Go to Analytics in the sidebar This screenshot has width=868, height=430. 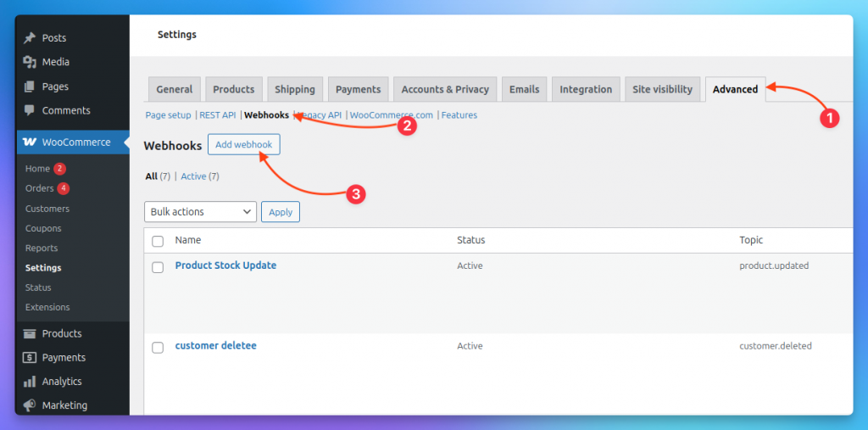(61, 382)
